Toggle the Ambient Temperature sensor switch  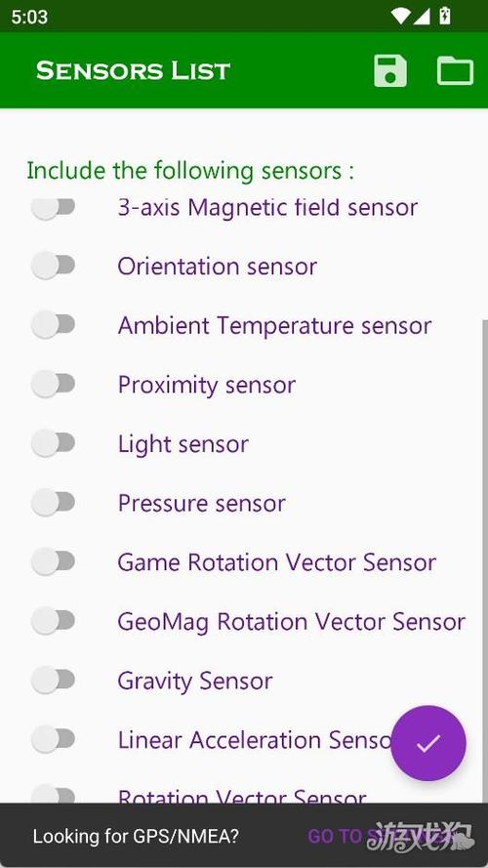click(x=53, y=324)
